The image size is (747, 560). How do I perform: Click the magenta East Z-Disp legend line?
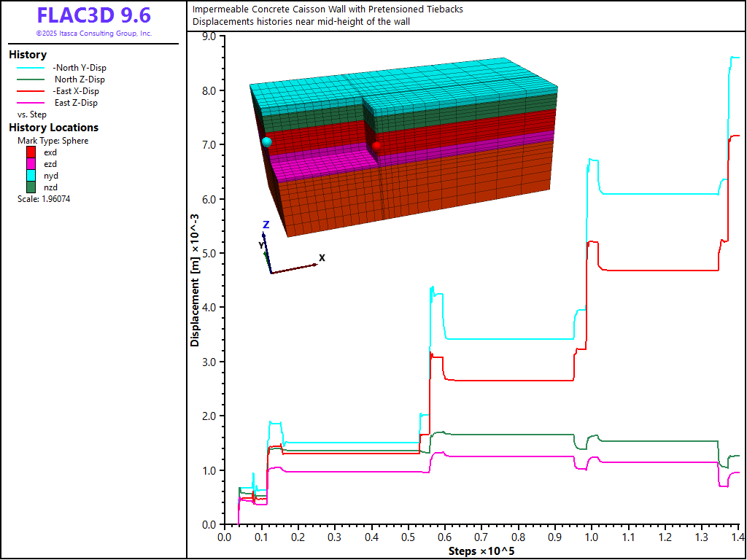tap(32, 103)
